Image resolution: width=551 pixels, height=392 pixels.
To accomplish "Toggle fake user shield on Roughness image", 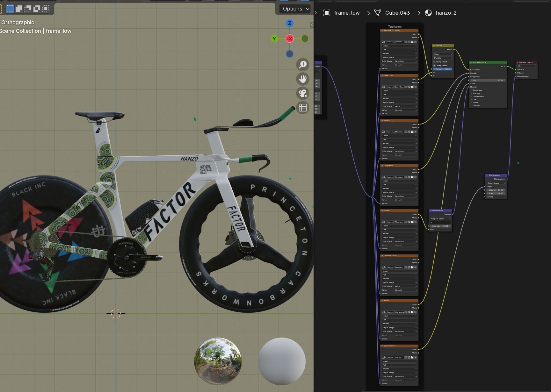I will 406,177.
